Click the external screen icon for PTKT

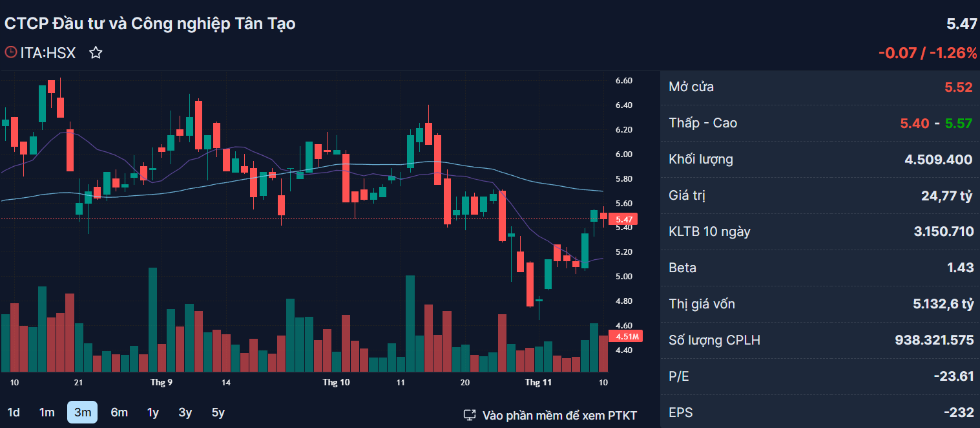(470, 415)
